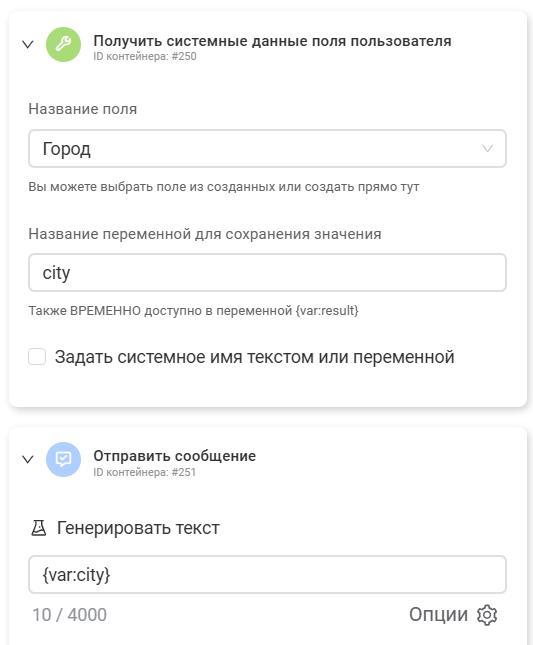Click the Генерировать текст link
Screen dimensions: 533x645
[x=138, y=528]
